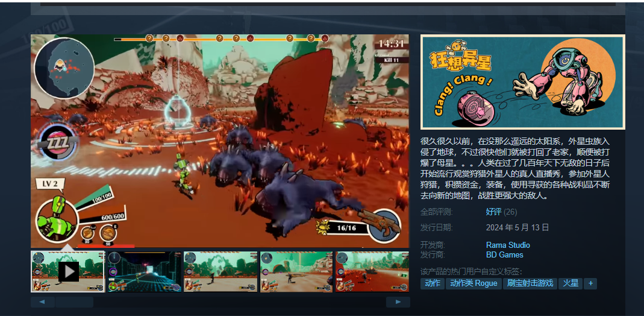This screenshot has height=316, width=644.
Task: Click the right arrow of thumbnail strip
Action: click(x=398, y=302)
